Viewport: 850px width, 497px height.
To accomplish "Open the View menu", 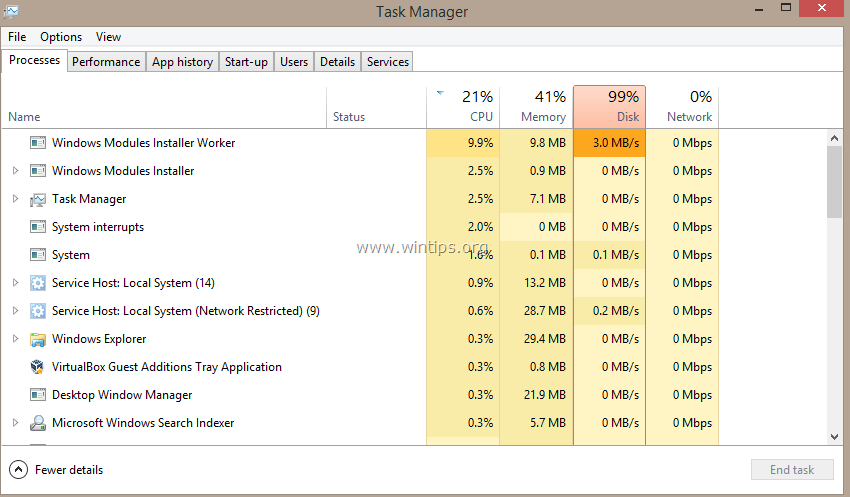I will pyautogui.click(x=108, y=37).
